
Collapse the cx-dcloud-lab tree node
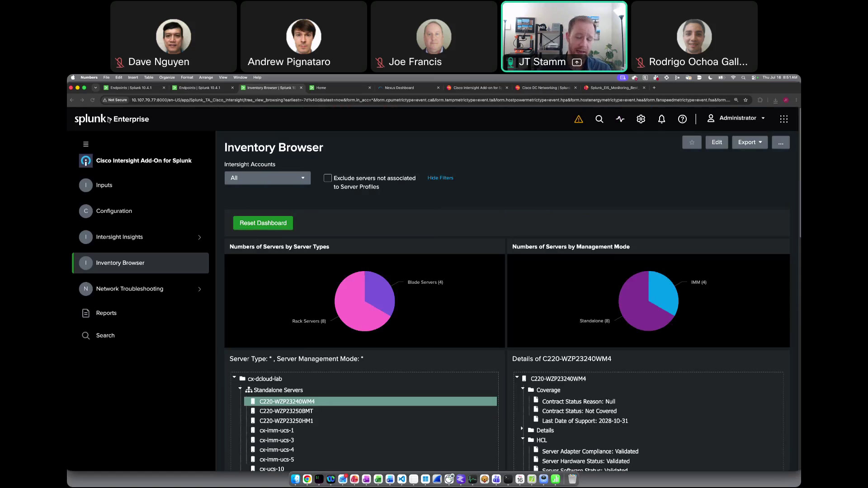pos(234,377)
